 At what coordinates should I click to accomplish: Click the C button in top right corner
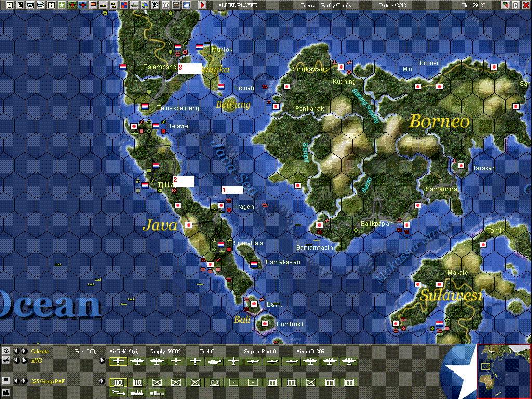pos(515,5)
